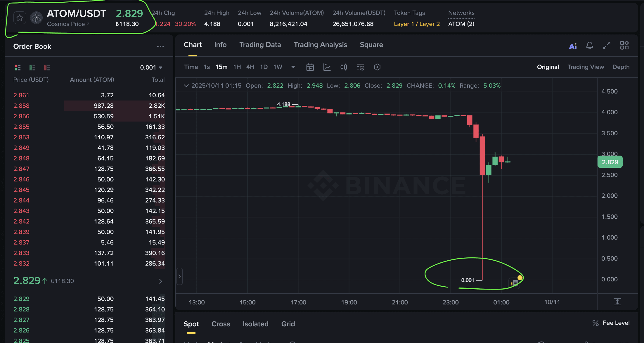Viewport: 644px width, 343px height.
Task: Open the Cosmos Price link
Action: 68,24
